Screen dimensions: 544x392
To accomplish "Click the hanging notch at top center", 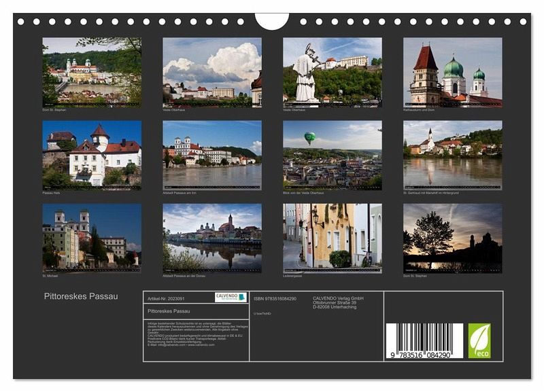I will point(272,20).
